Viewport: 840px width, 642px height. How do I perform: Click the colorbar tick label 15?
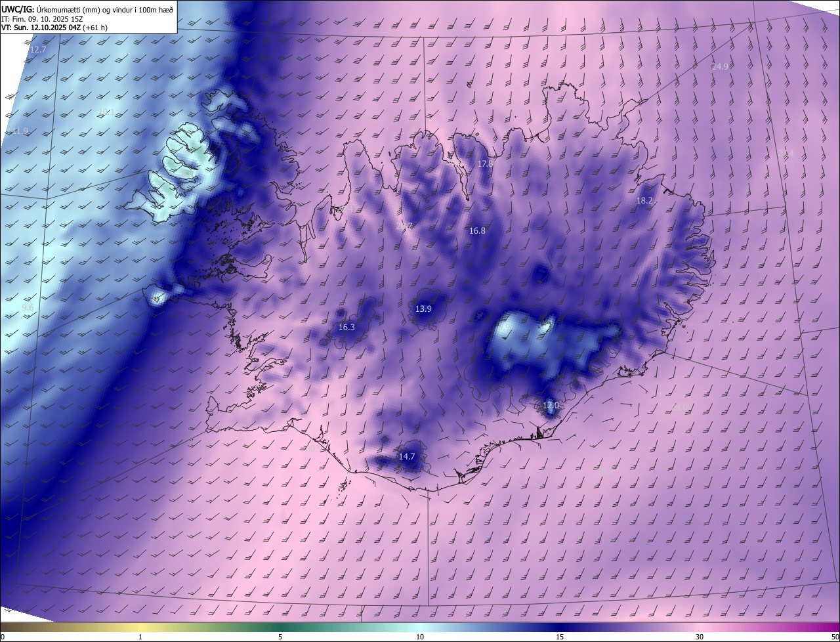coord(560,637)
